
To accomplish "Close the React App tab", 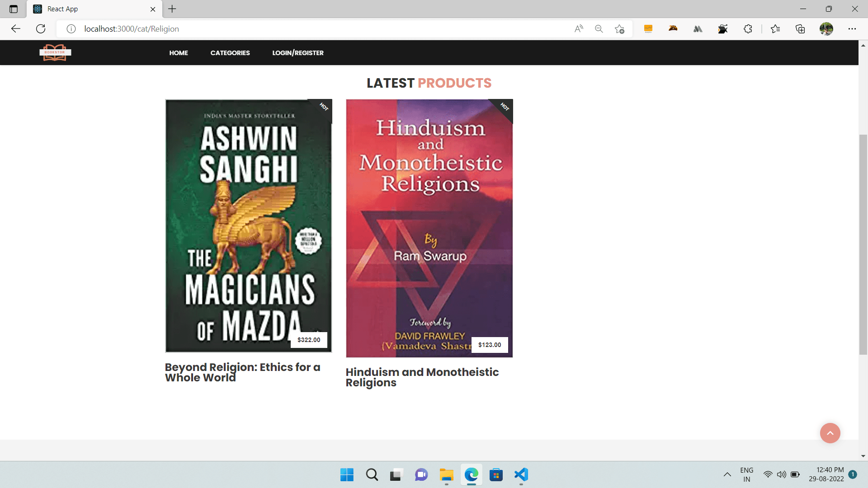I will pyautogui.click(x=153, y=9).
